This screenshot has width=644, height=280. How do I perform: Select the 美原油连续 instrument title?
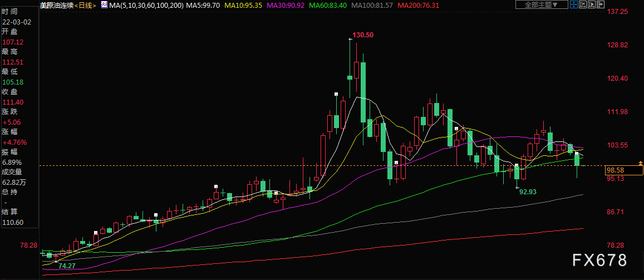[57, 6]
